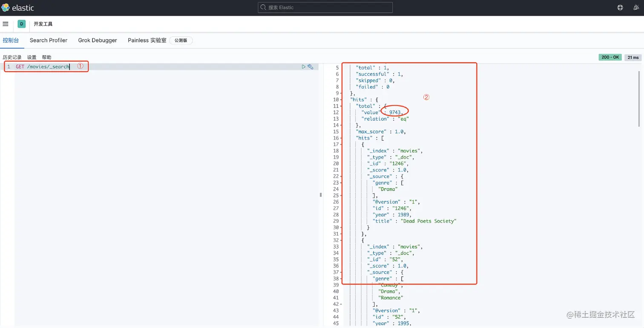Screen dimensions: 644x328
Task: Focus the 搜索 Elastic search field
Action: [x=325, y=8]
